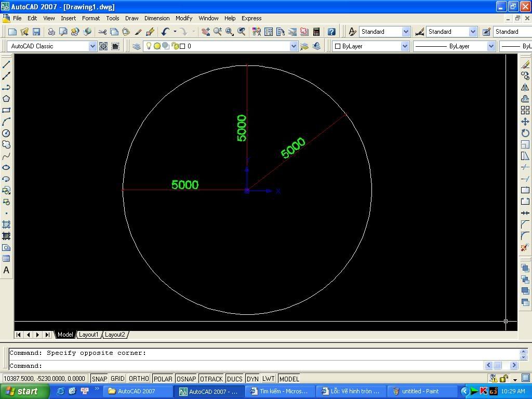Open the Undo history dropdown arrow

(175, 32)
